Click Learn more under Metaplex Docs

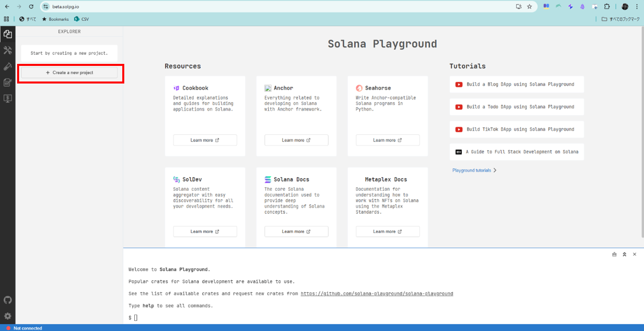(387, 231)
